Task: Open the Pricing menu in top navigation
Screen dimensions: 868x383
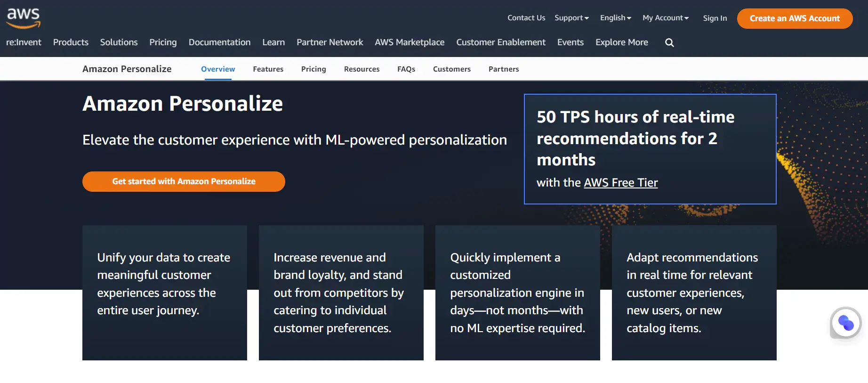Action: 163,42
